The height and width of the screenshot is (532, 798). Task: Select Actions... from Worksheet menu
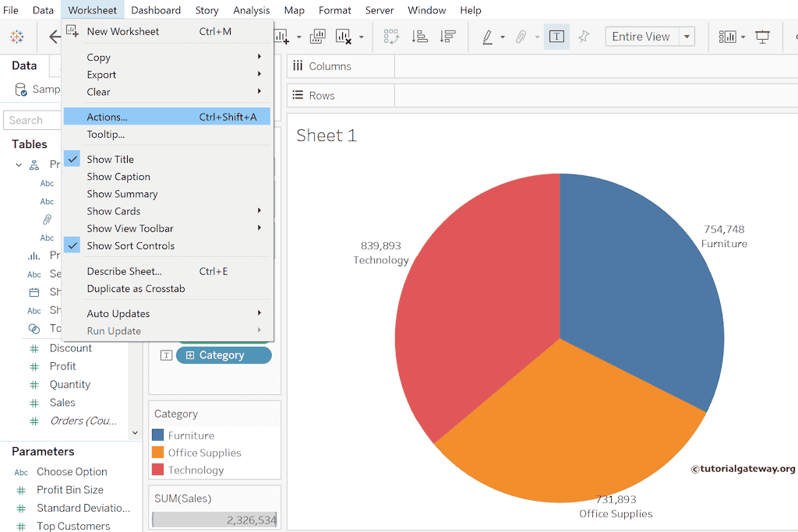[x=107, y=117]
